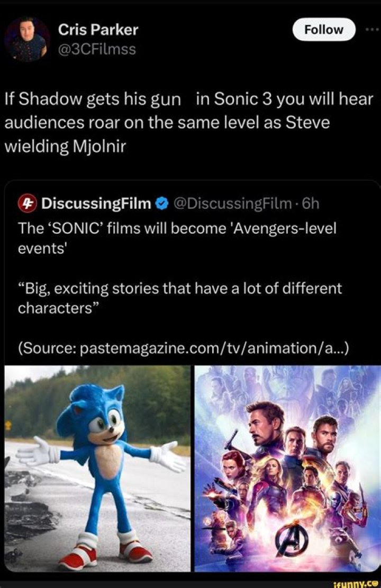This screenshot has width=381, height=588.
Task: Click the three-dot more options icon
Action: (372, 30)
